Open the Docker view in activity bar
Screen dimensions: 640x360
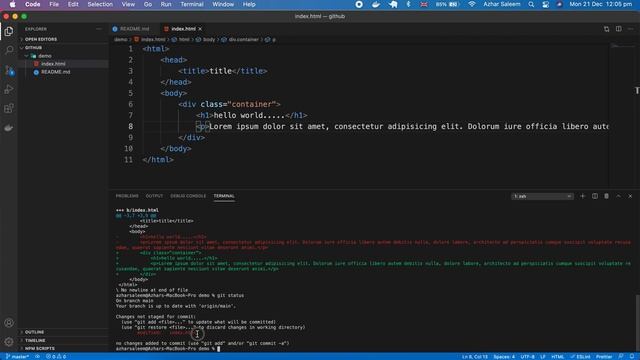coord(9,128)
